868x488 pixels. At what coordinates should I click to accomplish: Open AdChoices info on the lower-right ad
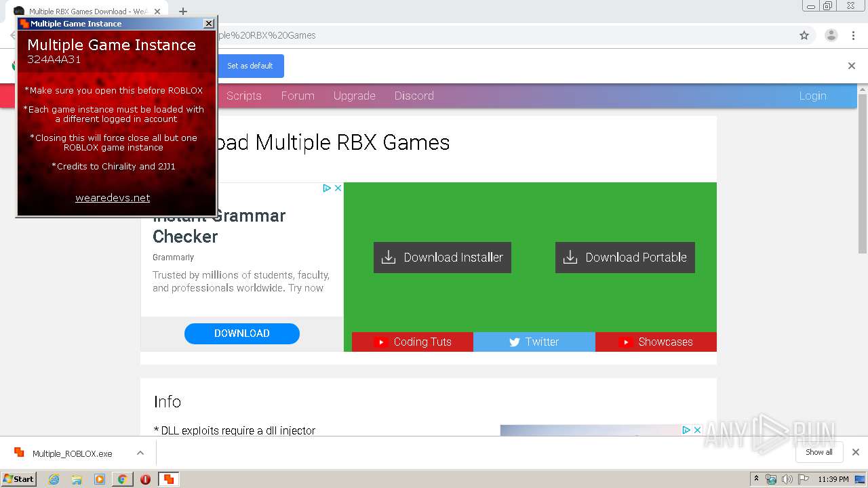click(686, 430)
